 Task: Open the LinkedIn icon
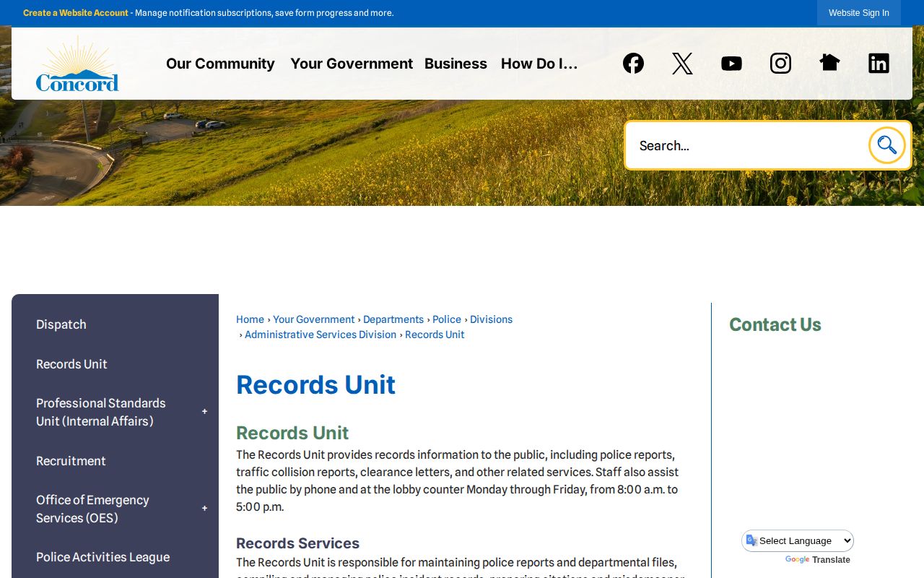[x=879, y=64]
